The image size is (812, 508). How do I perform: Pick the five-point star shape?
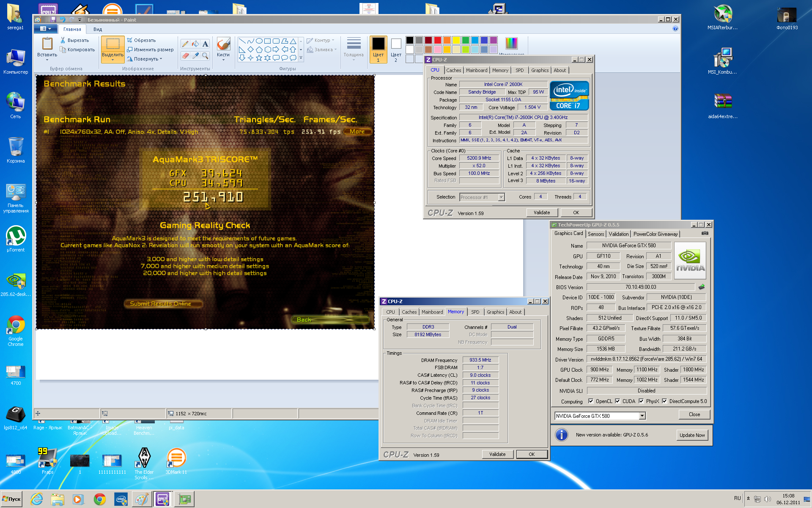pyautogui.click(x=259, y=58)
